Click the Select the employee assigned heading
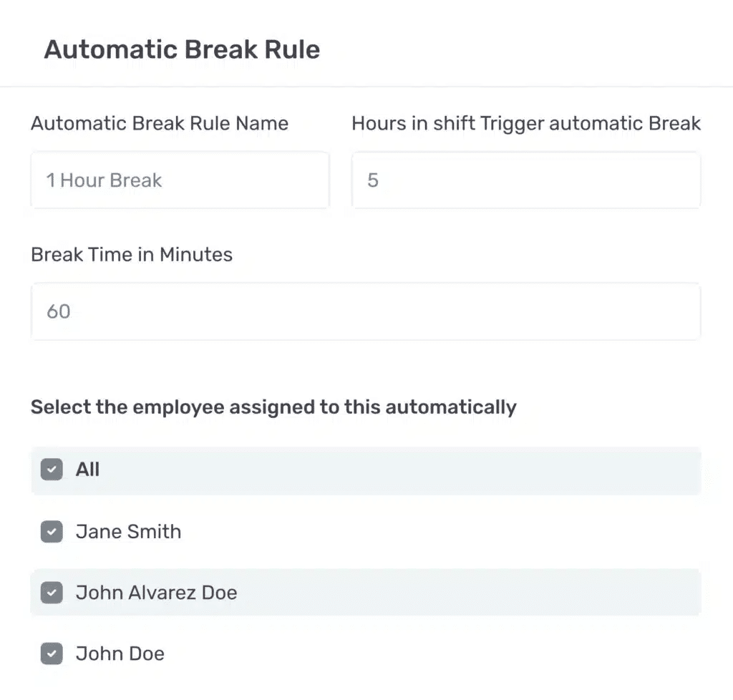This screenshot has height=700, width=733. click(x=273, y=407)
